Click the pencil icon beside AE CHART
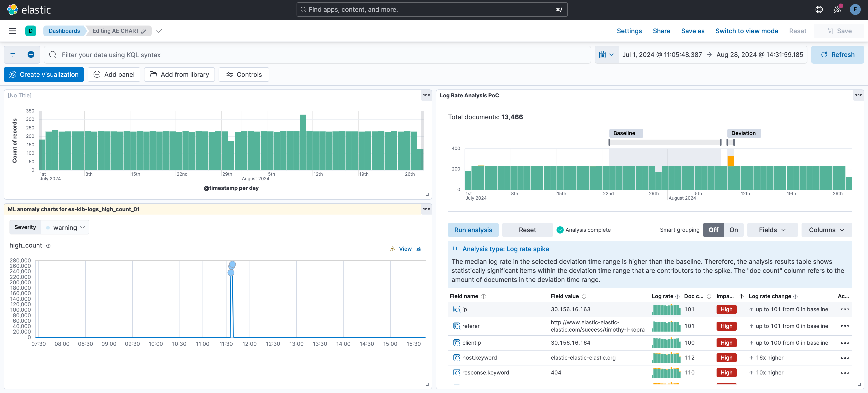Image resolution: width=868 pixels, height=393 pixels. [144, 31]
